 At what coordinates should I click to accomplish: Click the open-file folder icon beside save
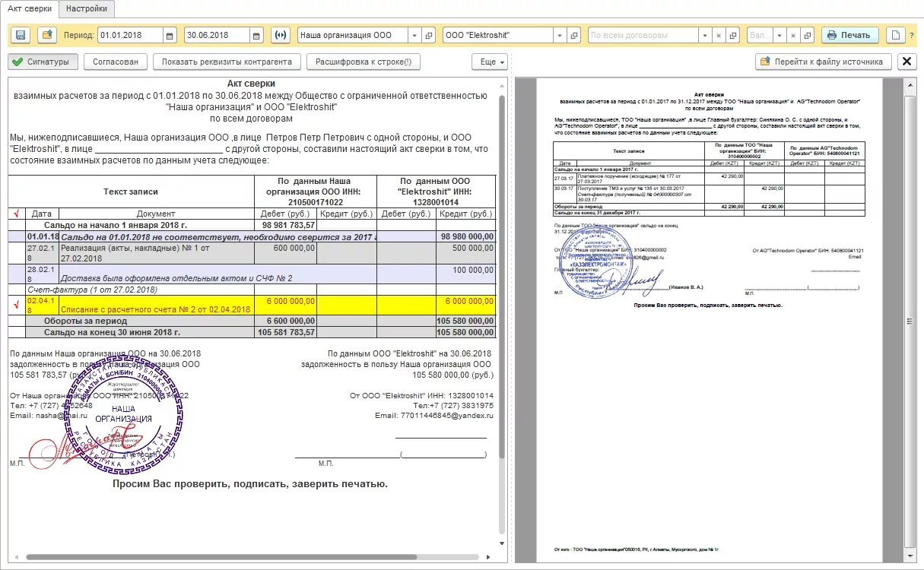click(48, 35)
